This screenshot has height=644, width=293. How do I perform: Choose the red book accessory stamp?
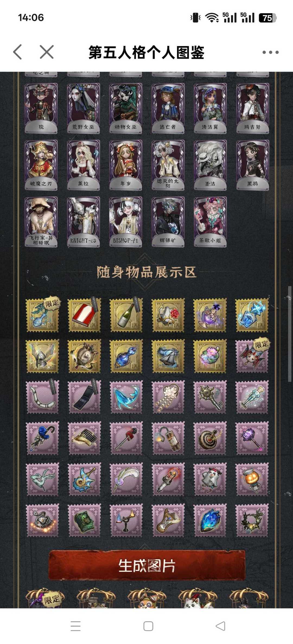[x=84, y=315]
